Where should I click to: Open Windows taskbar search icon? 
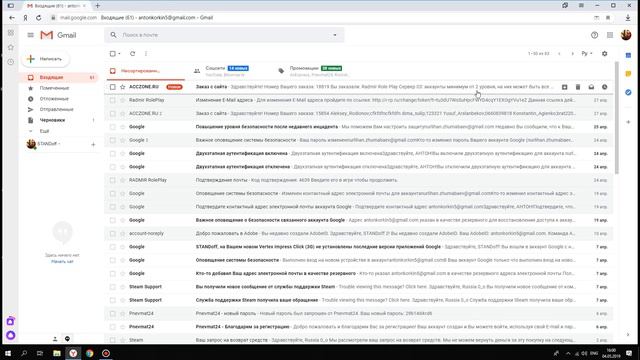[x=24, y=353]
